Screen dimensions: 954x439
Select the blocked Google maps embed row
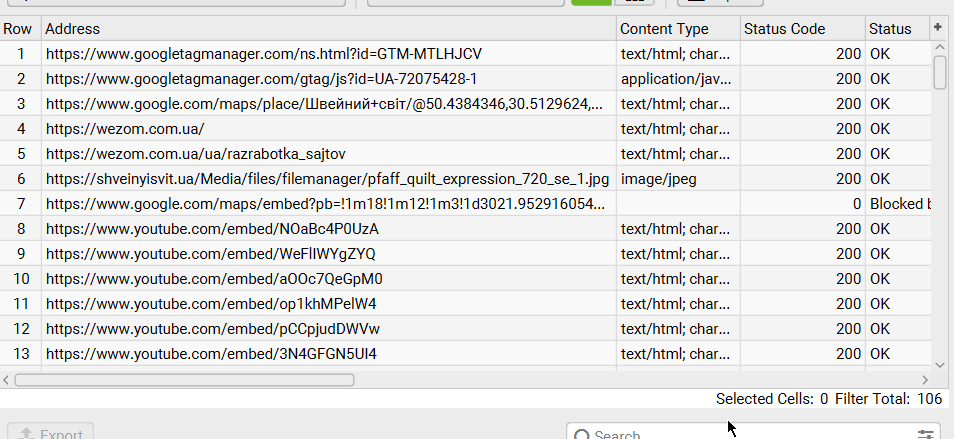point(465,204)
